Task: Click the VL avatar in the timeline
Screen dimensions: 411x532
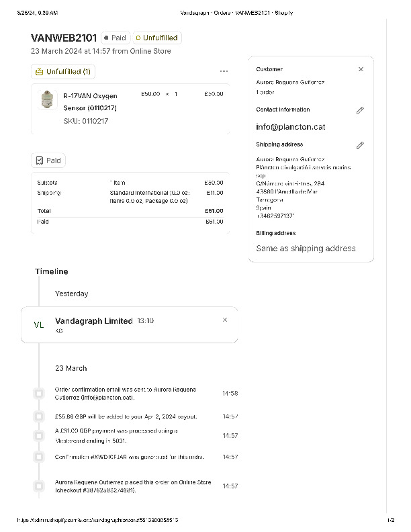Action: pyautogui.click(x=39, y=325)
